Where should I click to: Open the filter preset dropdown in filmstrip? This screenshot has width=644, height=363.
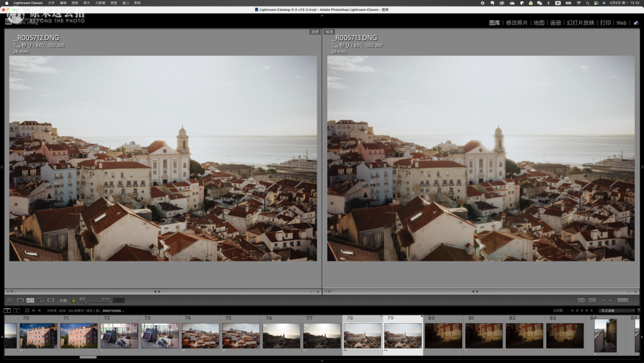pos(617,310)
